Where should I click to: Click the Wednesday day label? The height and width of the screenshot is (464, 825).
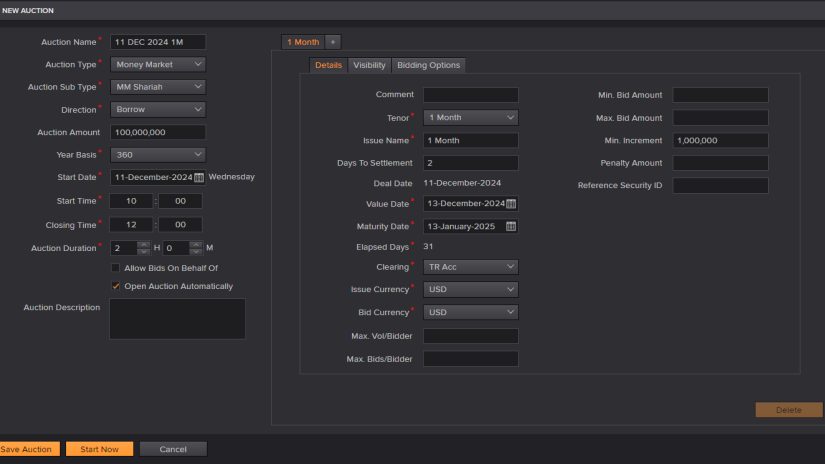tap(232, 177)
